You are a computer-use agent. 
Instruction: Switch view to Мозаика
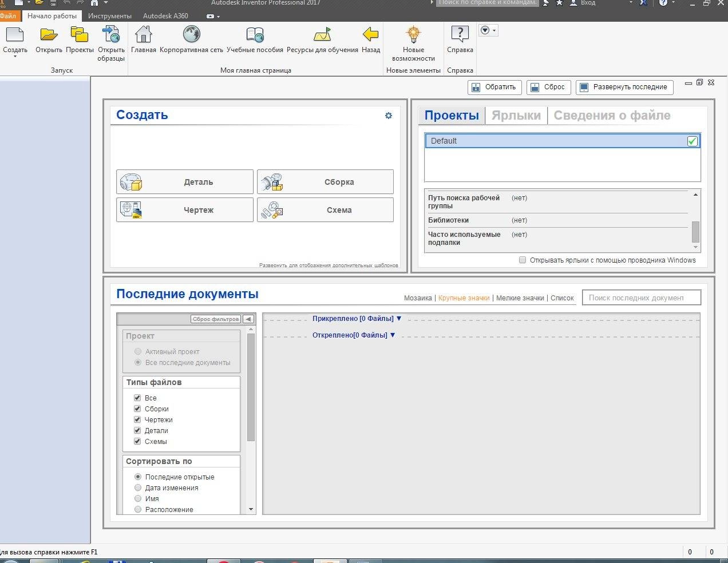tap(418, 298)
